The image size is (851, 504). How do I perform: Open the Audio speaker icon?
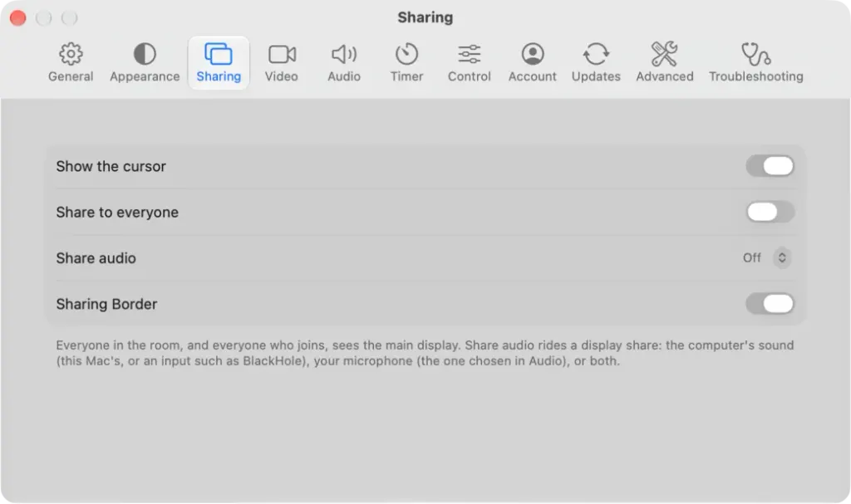344,54
